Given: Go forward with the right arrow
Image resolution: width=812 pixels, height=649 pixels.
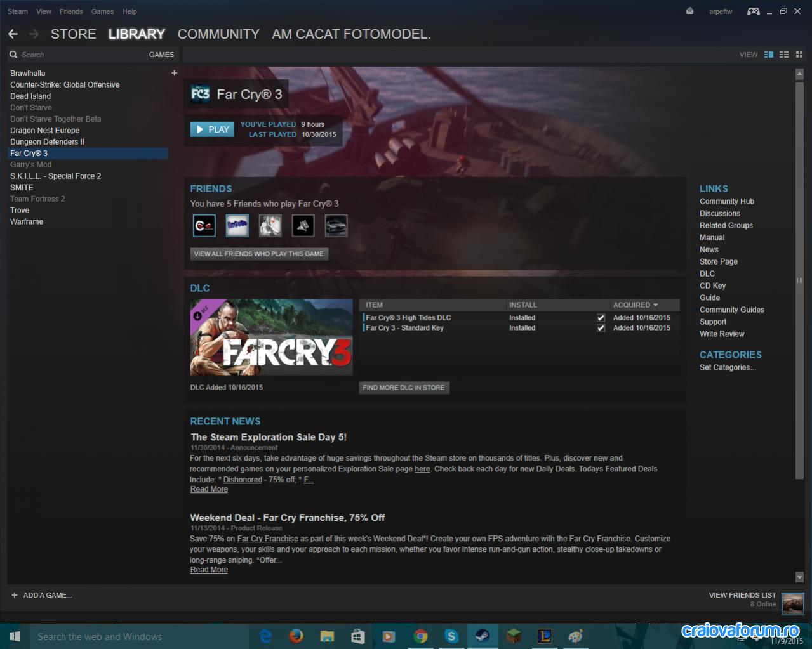Looking at the screenshot, I should 34,34.
